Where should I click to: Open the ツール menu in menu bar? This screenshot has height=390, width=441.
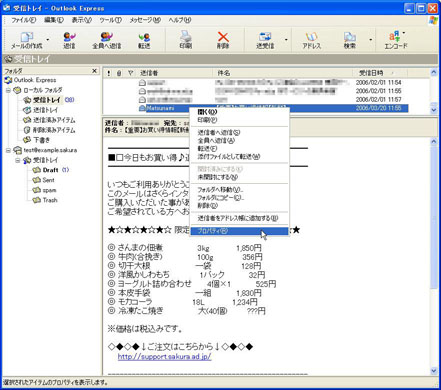click(110, 20)
